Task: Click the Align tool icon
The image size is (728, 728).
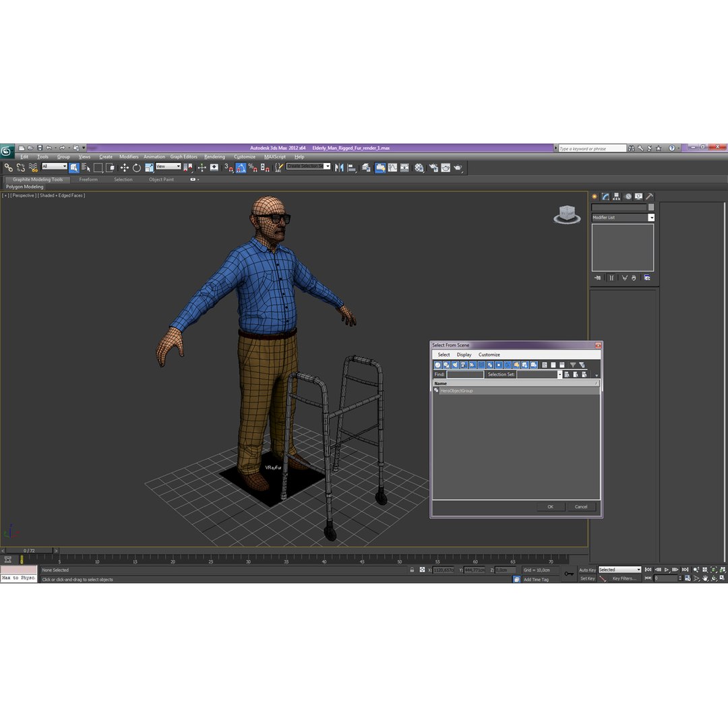Action: point(352,168)
